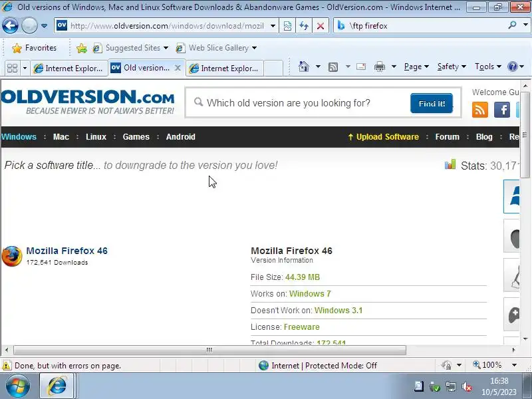Open the taskbar clock showing 16:38
The width and height of the screenshot is (532, 399).
499,386
